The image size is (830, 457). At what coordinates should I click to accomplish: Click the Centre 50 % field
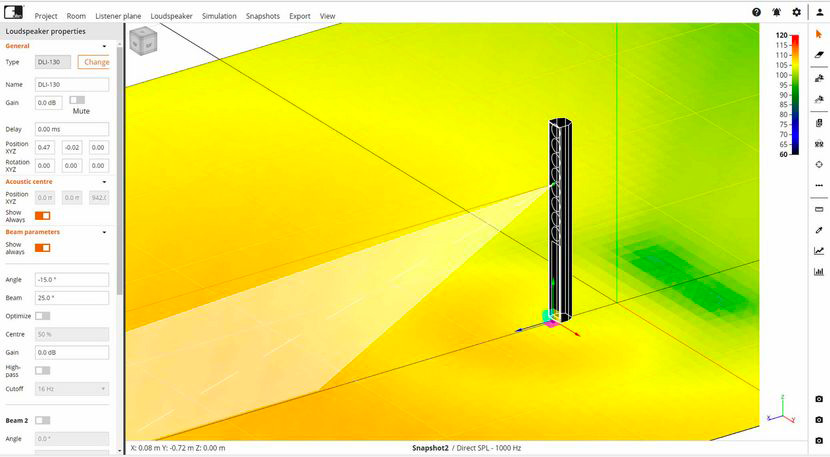point(72,334)
